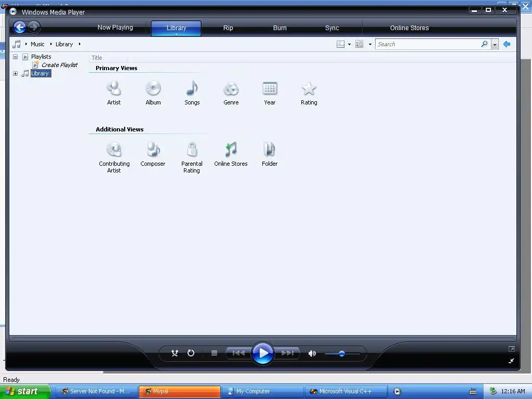Switch to Burn tab
The image size is (532, 399).
280,28
